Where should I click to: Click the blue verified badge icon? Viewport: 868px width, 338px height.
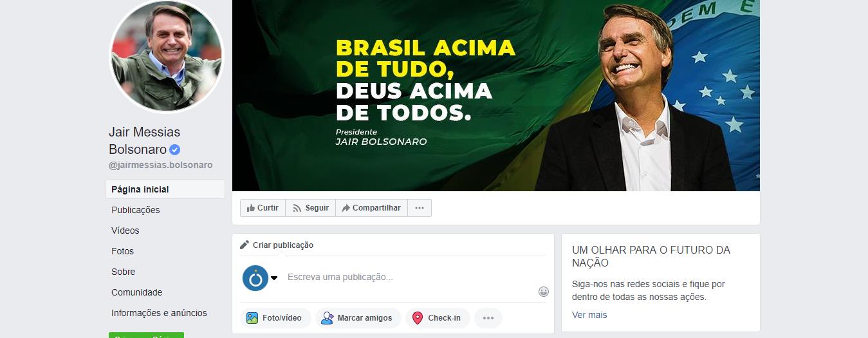(175, 149)
